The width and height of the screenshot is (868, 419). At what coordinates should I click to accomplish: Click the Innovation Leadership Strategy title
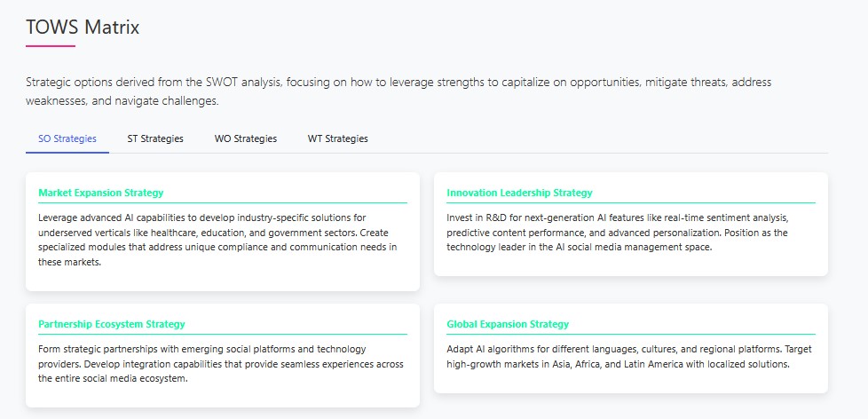519,193
